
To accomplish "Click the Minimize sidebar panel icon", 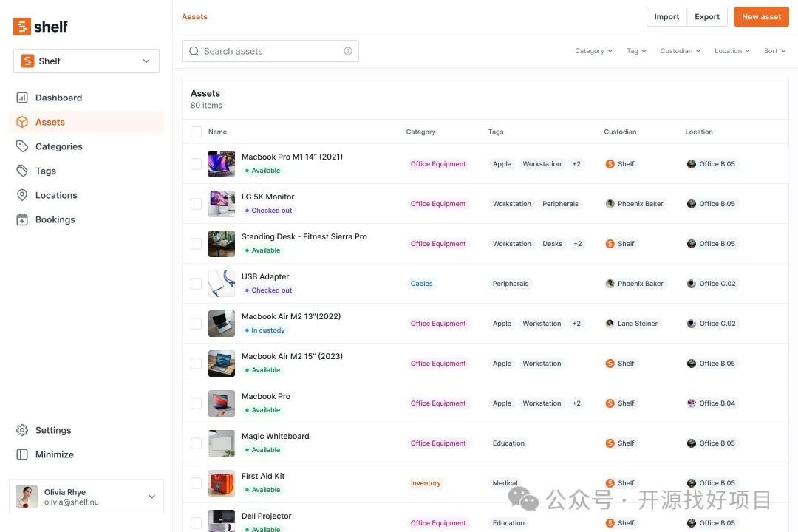I will pyautogui.click(x=22, y=454).
